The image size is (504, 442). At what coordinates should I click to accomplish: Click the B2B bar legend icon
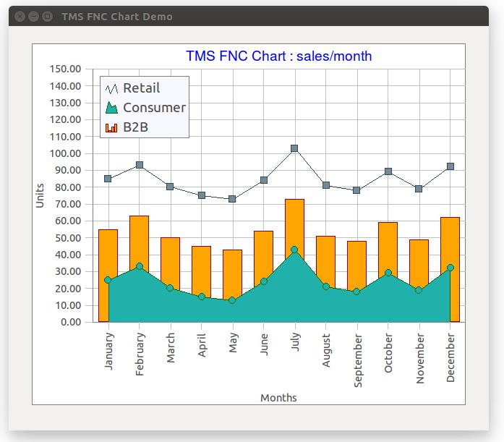[x=111, y=127]
